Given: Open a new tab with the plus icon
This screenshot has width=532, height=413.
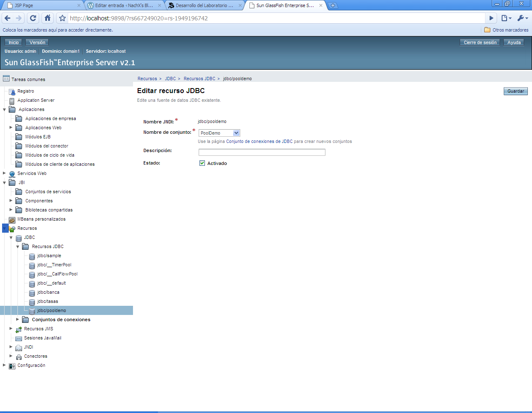Looking at the screenshot, I should tap(333, 5).
